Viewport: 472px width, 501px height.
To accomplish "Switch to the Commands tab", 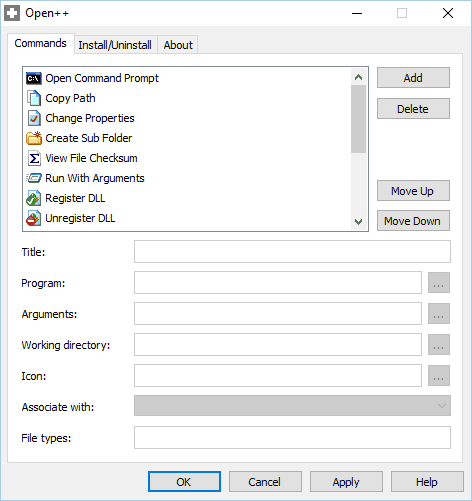I will click(x=41, y=43).
